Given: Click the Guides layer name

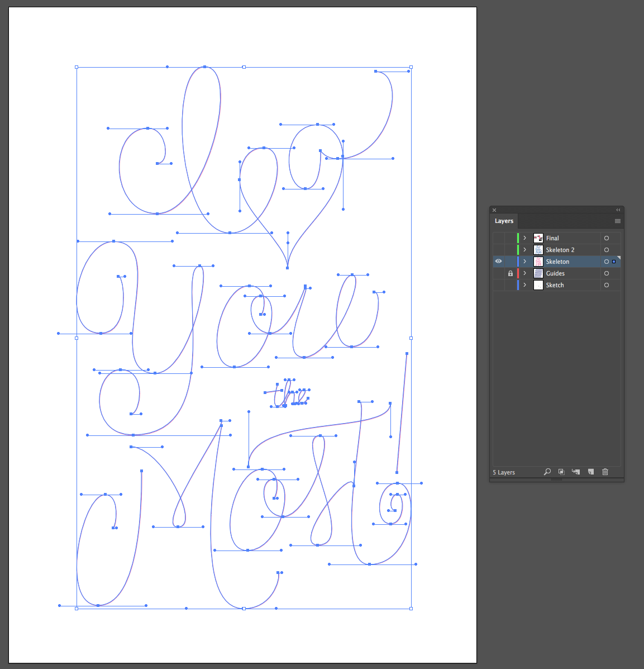Looking at the screenshot, I should (x=555, y=273).
